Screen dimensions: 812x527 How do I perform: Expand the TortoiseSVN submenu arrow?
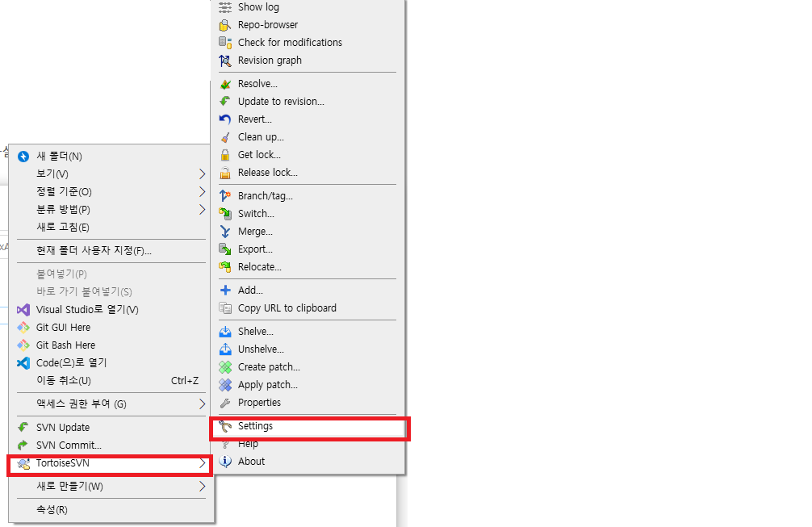[x=202, y=463]
